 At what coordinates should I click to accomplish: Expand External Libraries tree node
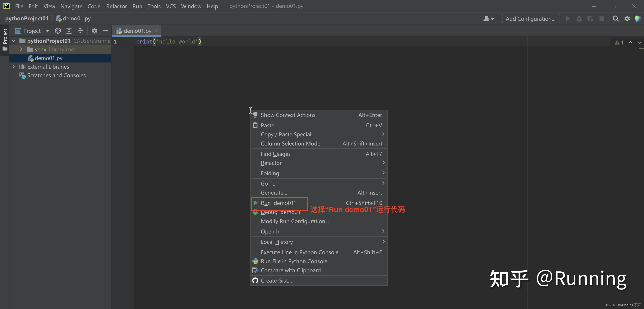(14, 67)
